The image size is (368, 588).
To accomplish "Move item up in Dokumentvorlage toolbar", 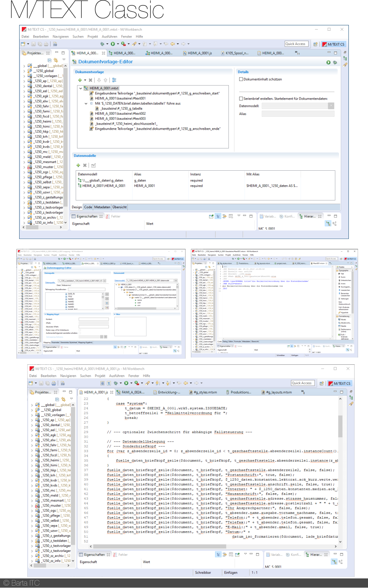I will [105, 80].
